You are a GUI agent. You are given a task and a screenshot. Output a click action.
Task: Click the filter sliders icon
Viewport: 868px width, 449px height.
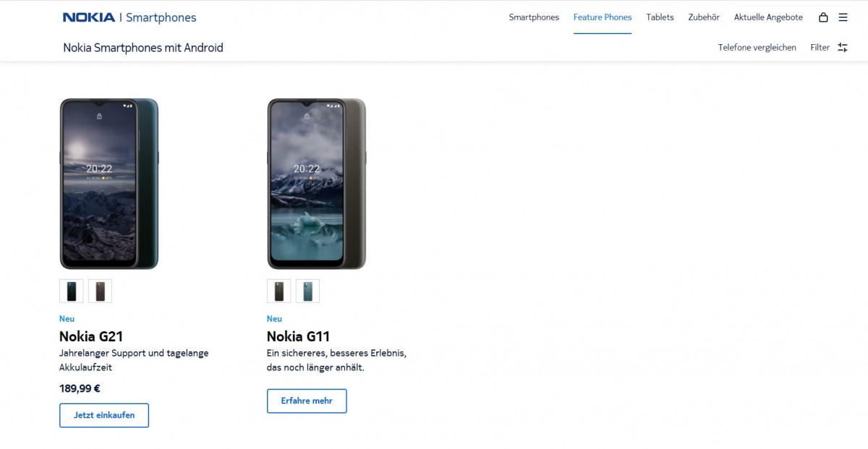click(x=843, y=48)
